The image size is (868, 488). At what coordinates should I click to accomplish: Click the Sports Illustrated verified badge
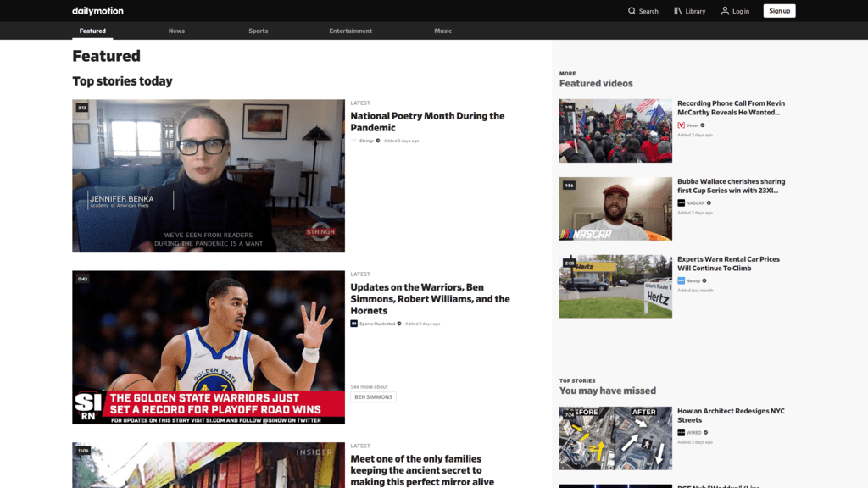[399, 324]
